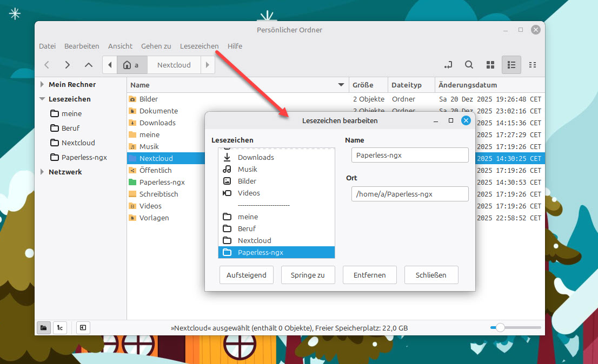Navigate forward with the arrow button

coord(68,65)
